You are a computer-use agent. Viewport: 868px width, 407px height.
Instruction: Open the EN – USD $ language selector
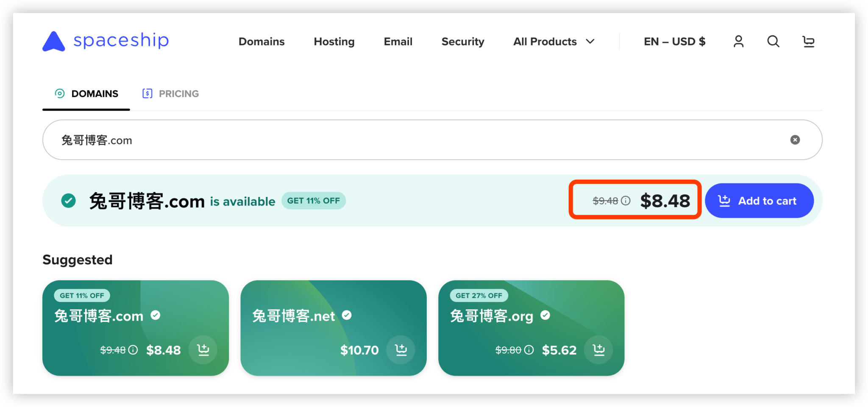(674, 42)
